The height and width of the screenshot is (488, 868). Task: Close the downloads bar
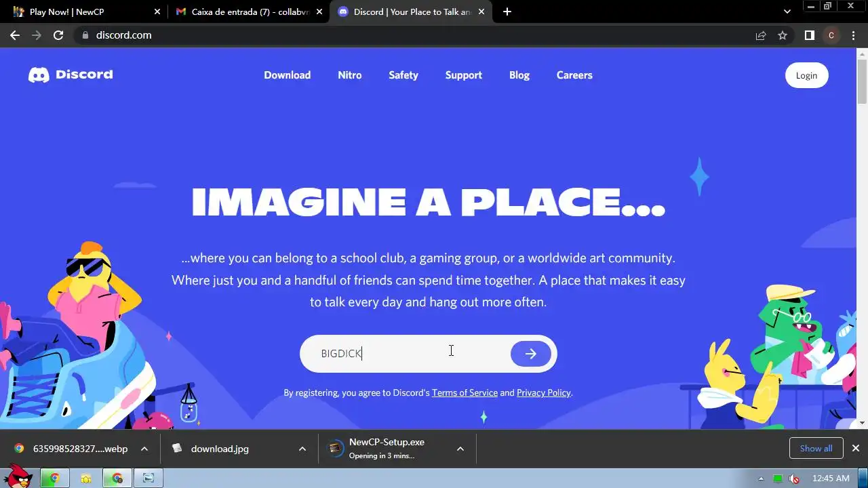[856, 448]
